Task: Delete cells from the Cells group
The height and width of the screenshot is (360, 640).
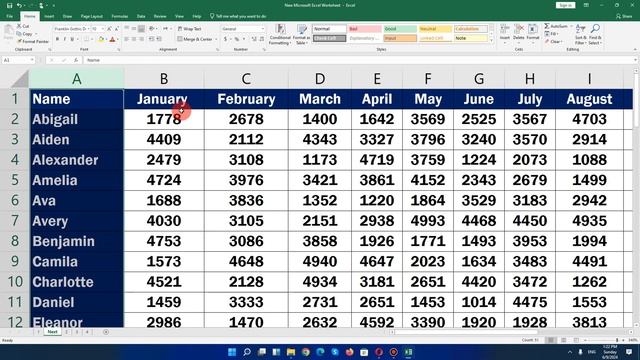Action: (x=519, y=33)
